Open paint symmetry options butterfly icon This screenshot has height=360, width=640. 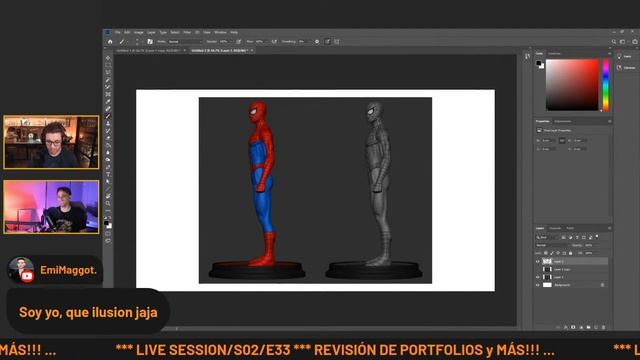click(336, 42)
